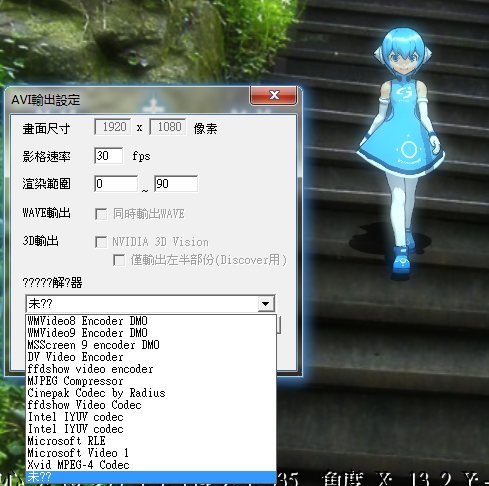489x486 pixels.
Task: Select Cinepak Codec by Radius
Action: (x=151, y=393)
